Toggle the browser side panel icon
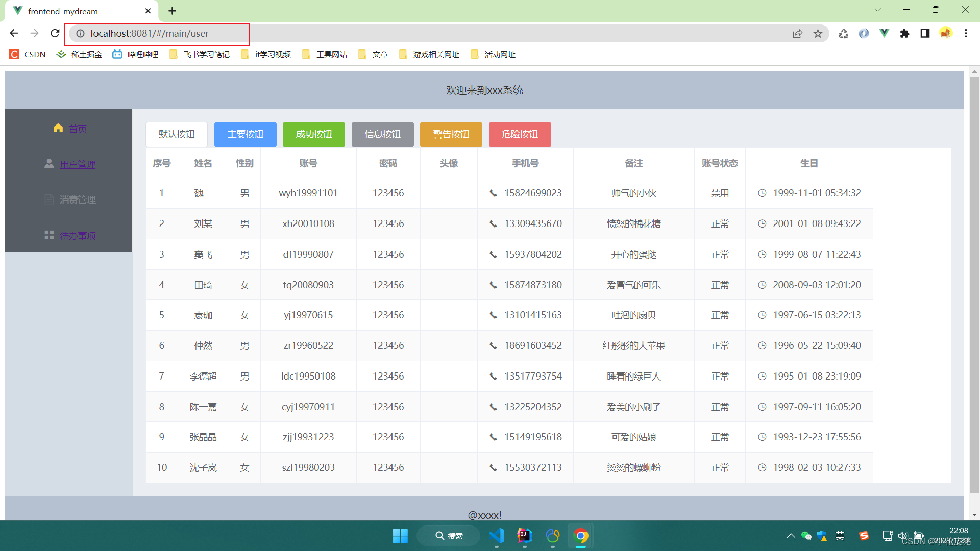The height and width of the screenshot is (551, 980). 925,33
